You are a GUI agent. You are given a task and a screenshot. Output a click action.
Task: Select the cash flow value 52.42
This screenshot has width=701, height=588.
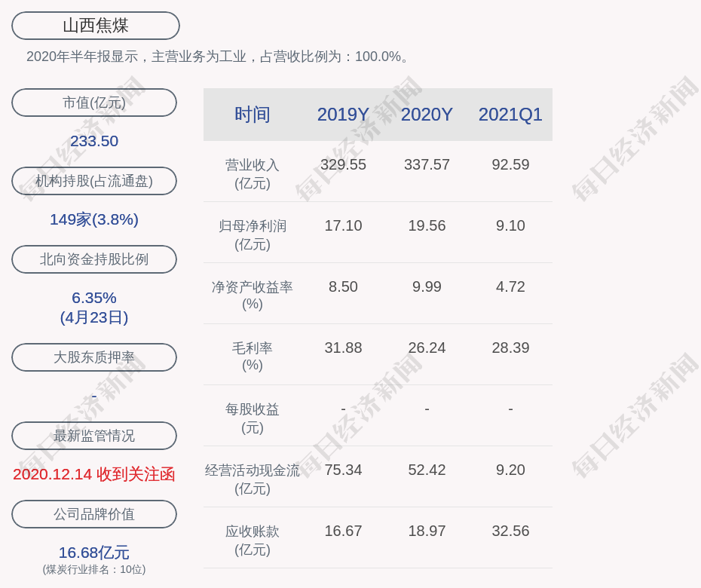tap(427, 470)
